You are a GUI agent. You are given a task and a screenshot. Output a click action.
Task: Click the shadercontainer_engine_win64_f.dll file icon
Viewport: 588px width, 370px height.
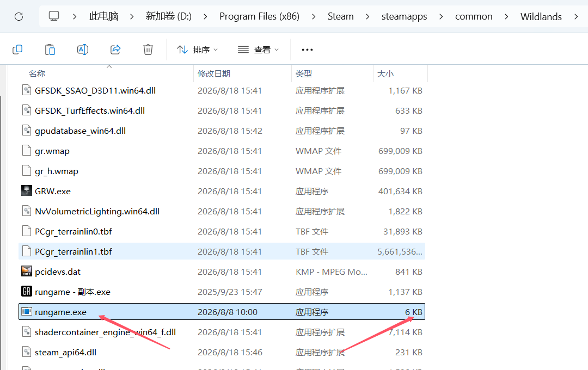27,332
